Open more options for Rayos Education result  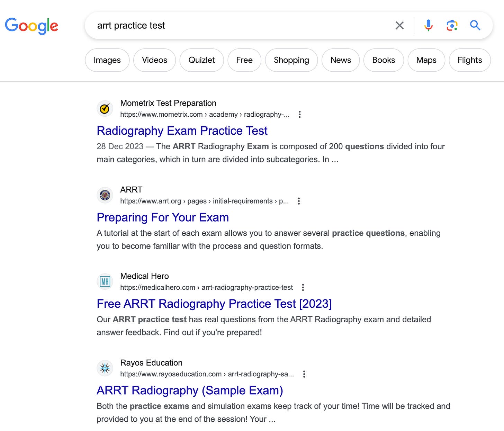click(x=304, y=374)
